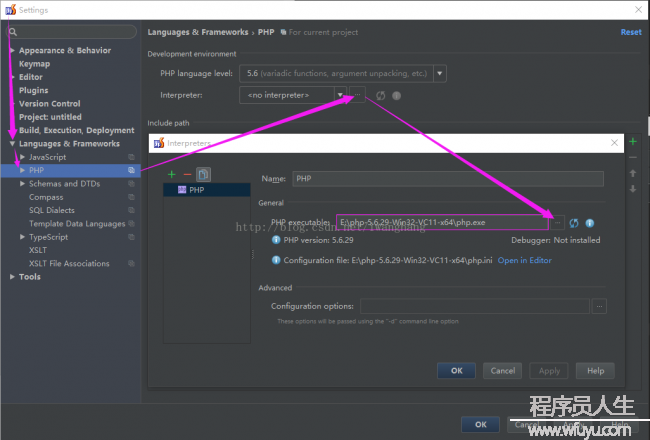The height and width of the screenshot is (440, 650).
Task: Click project-level icon next to PHP row
Action: tap(131, 170)
